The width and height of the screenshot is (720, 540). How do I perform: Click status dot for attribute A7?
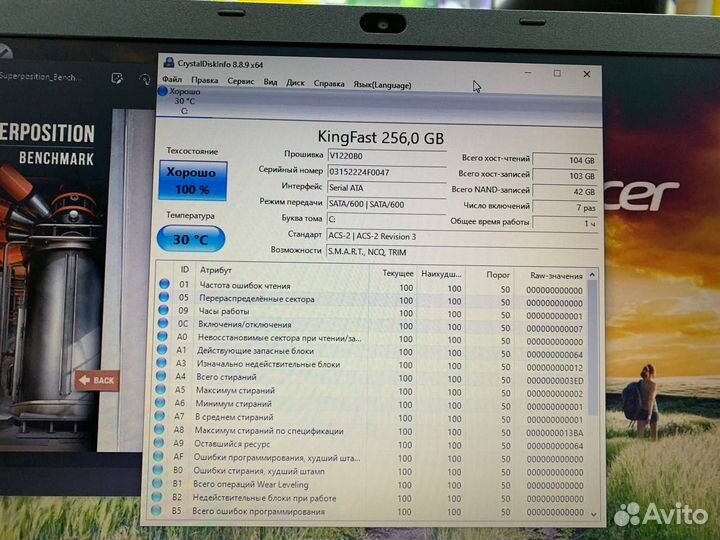(x=159, y=416)
